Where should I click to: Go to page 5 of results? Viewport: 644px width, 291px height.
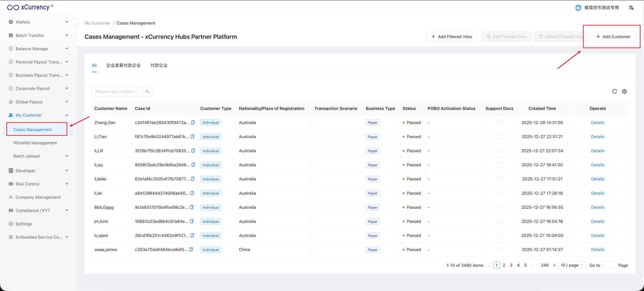click(525, 265)
